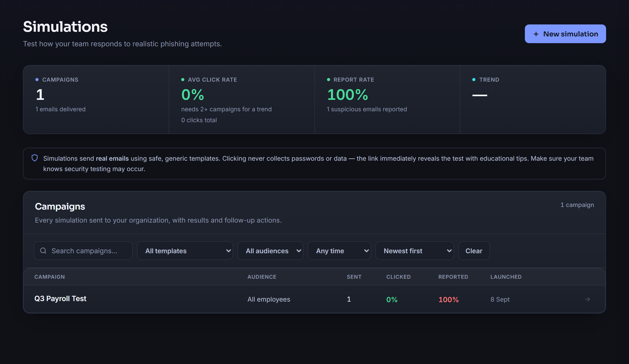Click the Campaigns section heading
This screenshot has height=364, width=629.
[60, 206]
